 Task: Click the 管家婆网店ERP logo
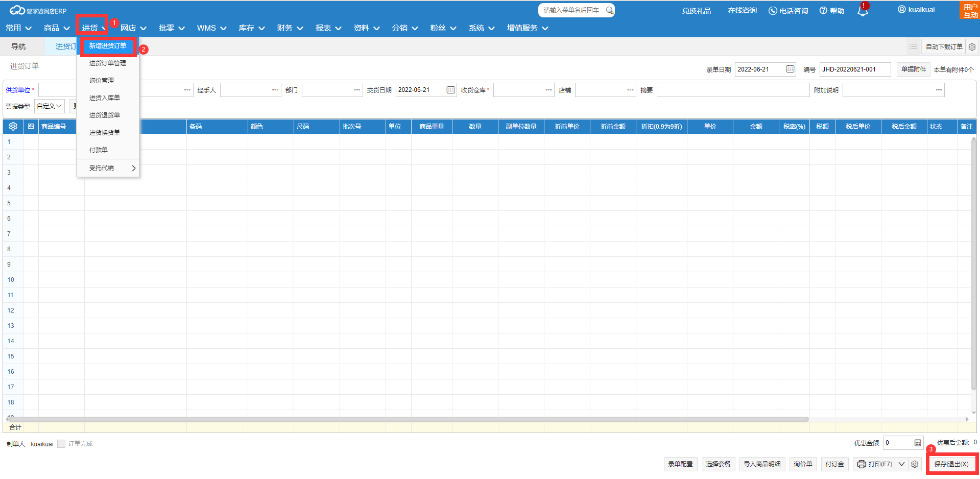point(38,10)
